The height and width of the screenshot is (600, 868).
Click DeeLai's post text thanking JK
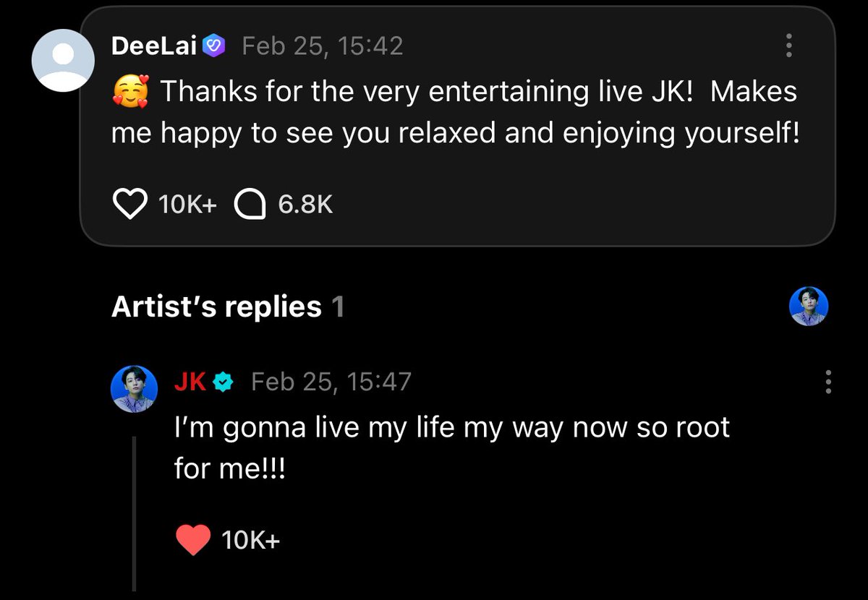point(456,112)
